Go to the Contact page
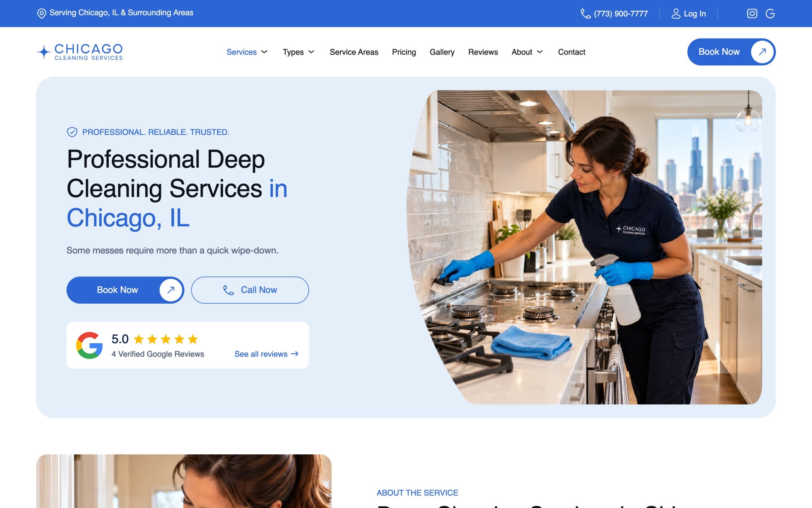Screen dimensions: 812x508 pyautogui.click(x=572, y=52)
